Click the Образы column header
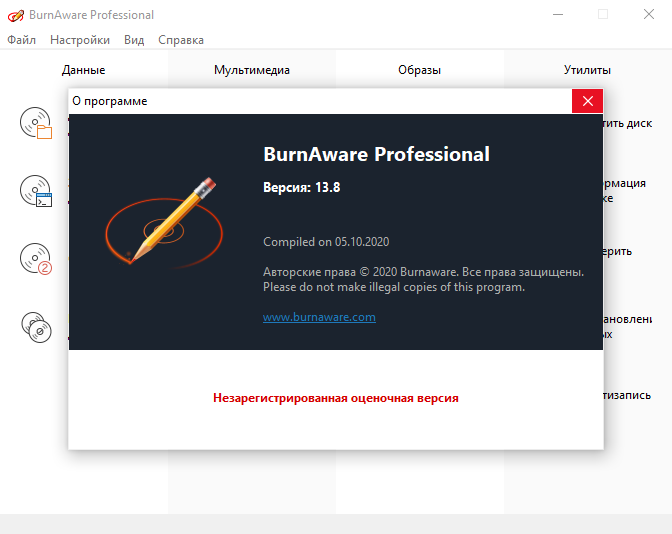Image resolution: width=672 pixels, height=534 pixels. pyautogui.click(x=420, y=70)
